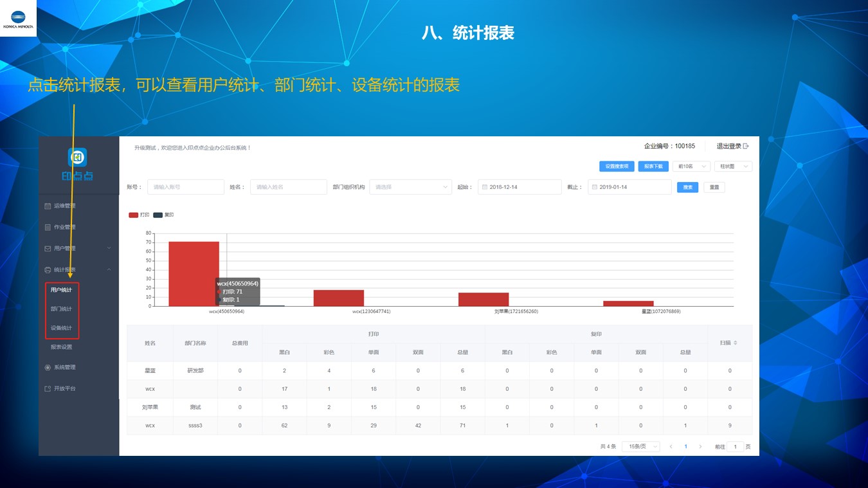Open the 部门组织机构 select dropdown

click(x=410, y=187)
